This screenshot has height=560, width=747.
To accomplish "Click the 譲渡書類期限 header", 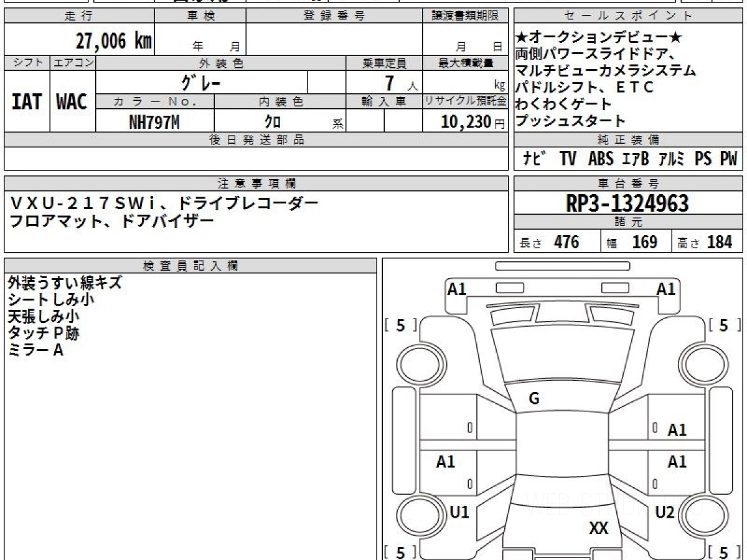I will pyautogui.click(x=465, y=16).
